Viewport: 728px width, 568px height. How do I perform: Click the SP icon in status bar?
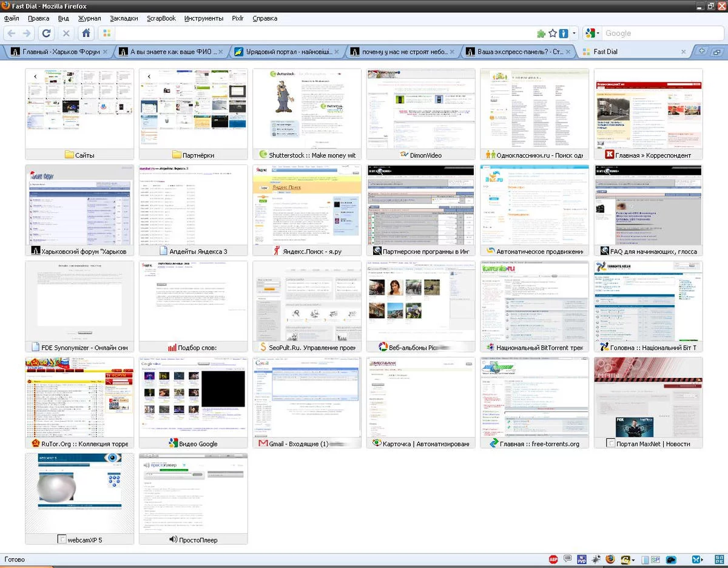(x=656, y=560)
